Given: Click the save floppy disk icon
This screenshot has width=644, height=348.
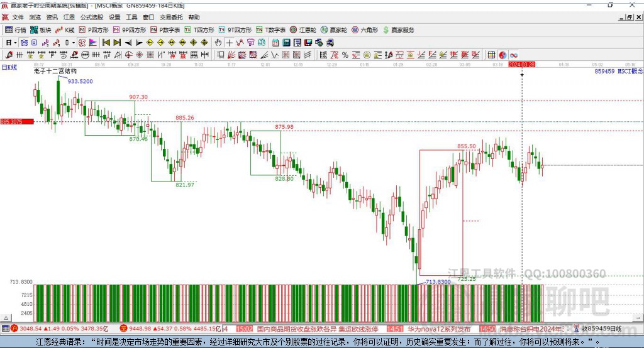Looking at the screenshot, I should click(x=308, y=43).
